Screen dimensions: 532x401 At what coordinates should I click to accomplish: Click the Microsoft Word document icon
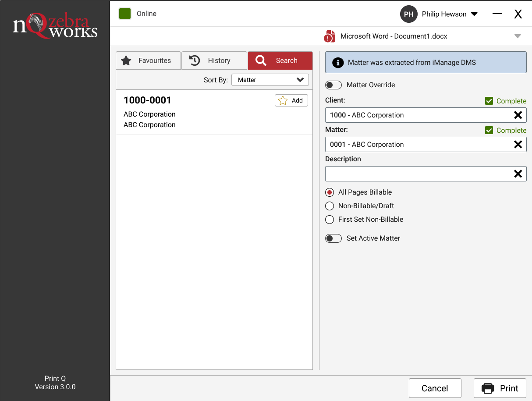click(329, 36)
